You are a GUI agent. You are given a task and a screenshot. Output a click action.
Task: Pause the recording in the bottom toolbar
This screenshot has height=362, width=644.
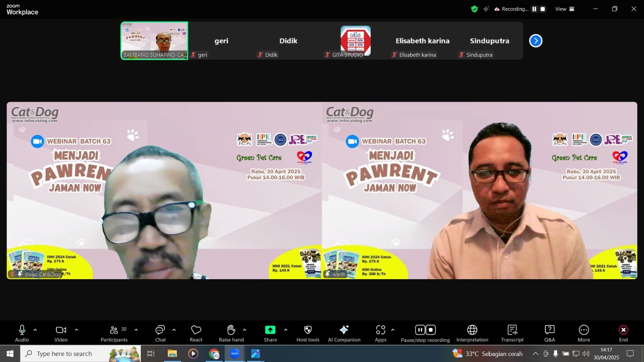coord(420,330)
